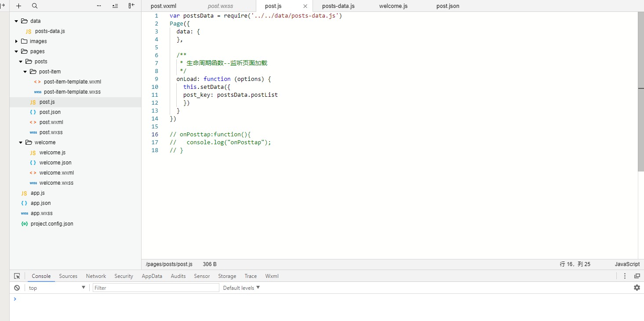Open the Sensor devtools tab

(x=202, y=276)
